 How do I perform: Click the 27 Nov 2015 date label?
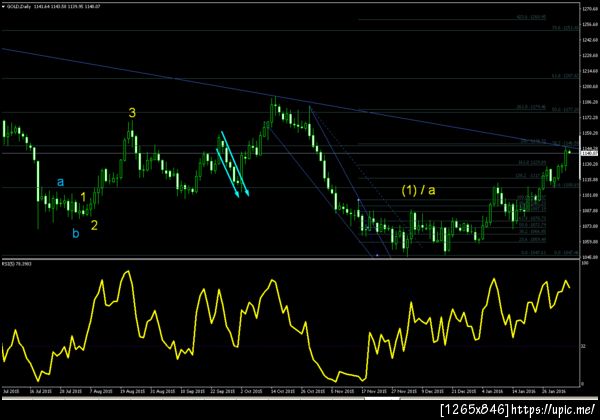point(404,391)
